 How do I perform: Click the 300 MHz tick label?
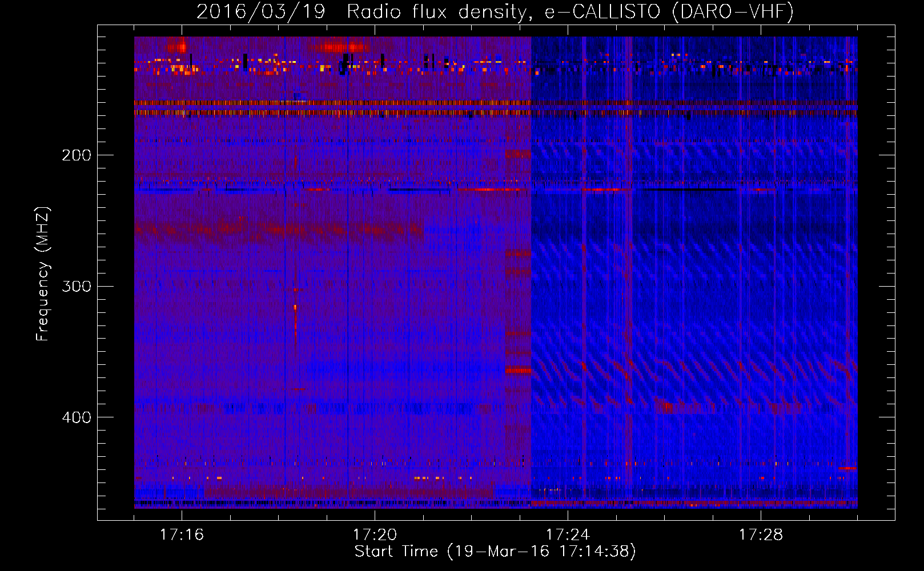[77, 286]
